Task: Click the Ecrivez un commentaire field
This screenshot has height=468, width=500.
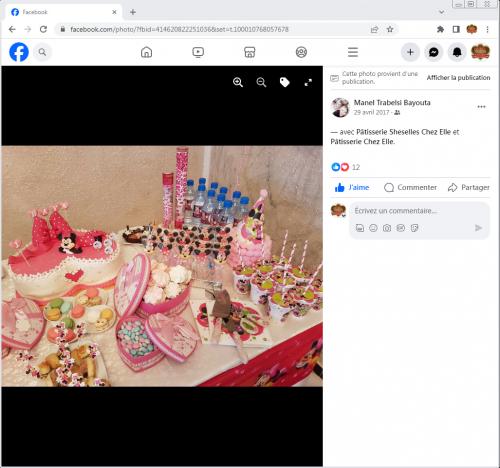Action: click(419, 211)
